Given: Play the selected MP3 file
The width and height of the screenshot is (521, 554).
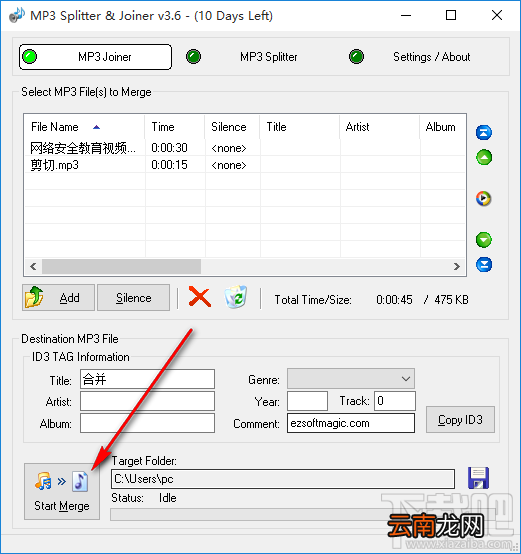Looking at the screenshot, I should (x=484, y=199).
